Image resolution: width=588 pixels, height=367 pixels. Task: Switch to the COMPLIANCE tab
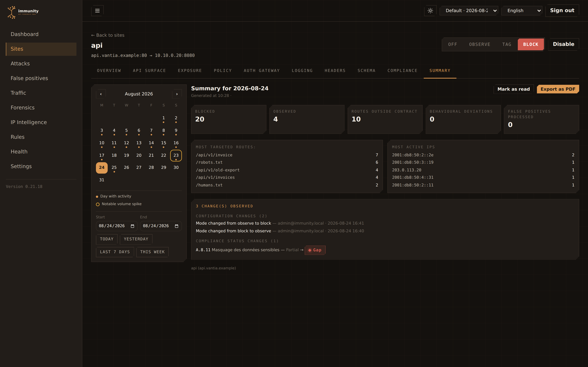click(402, 71)
